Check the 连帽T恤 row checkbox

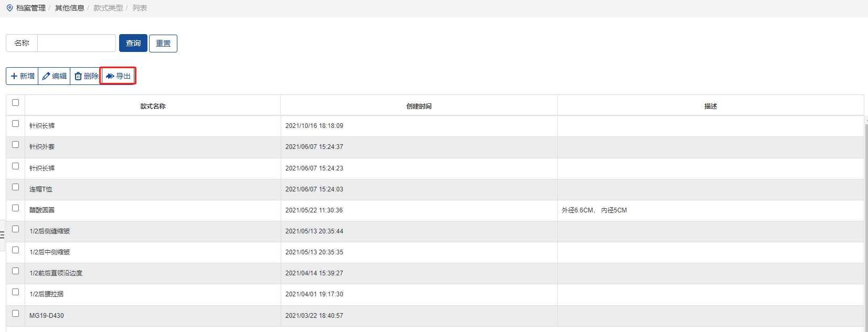[15, 187]
